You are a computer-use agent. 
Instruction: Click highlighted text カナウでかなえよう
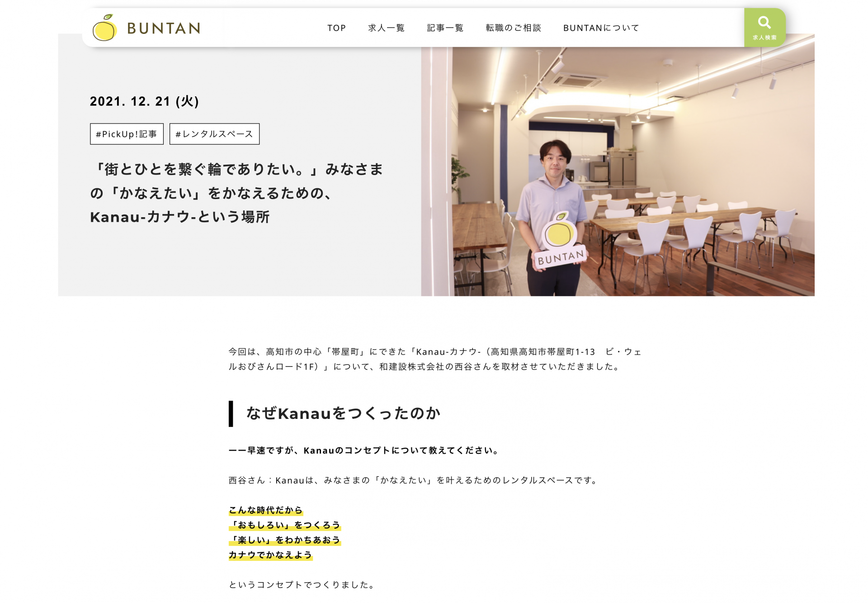[x=270, y=555]
